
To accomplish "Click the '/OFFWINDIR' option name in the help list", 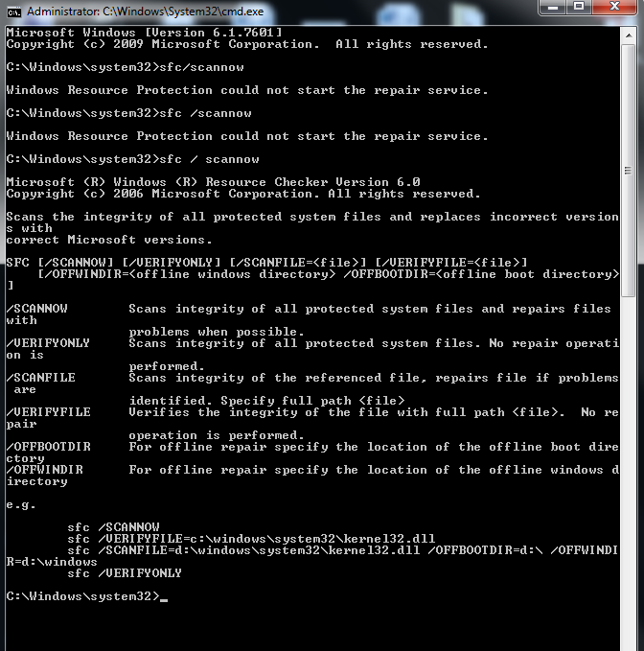I will click(x=45, y=470).
